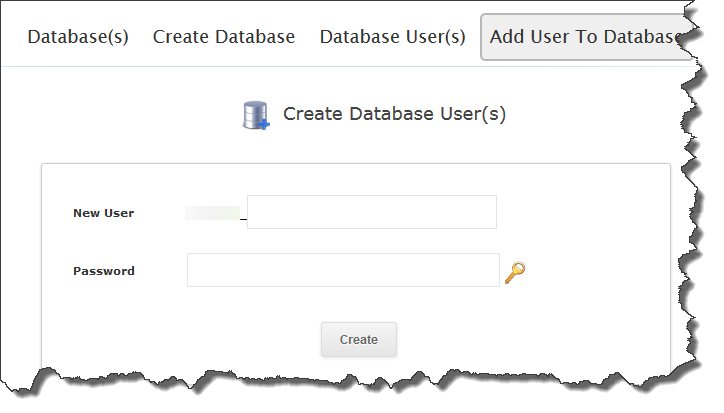Screen dimensions: 724x413
Task: Click the blurred username prefix before New User field
Action: [x=212, y=212]
